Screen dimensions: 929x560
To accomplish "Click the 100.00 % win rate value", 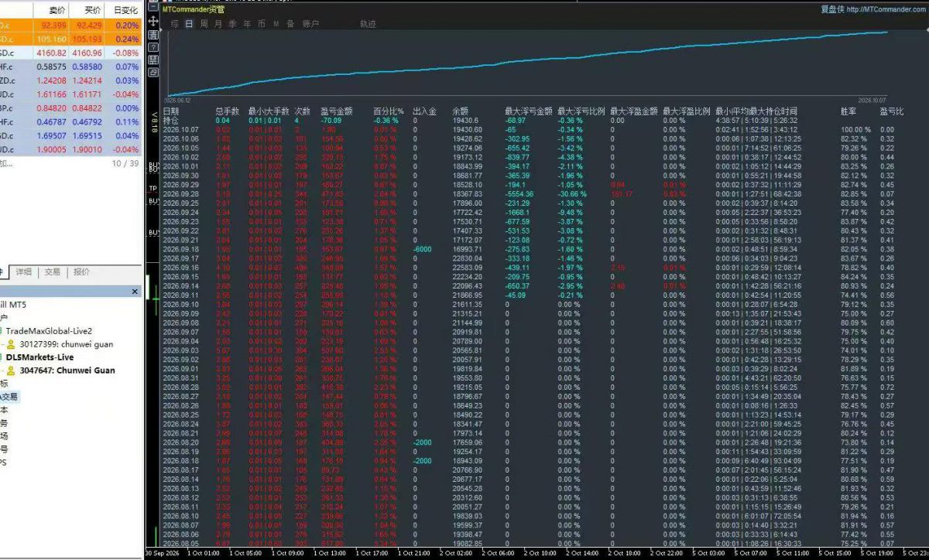I will (856, 130).
